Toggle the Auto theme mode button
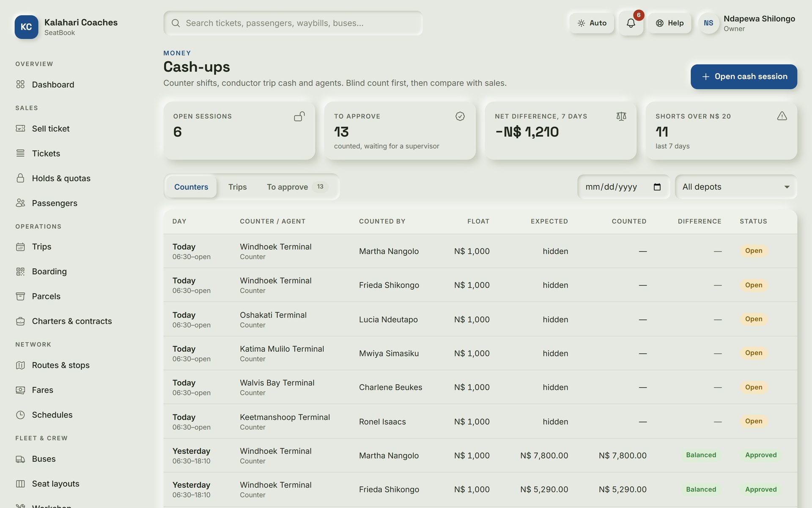This screenshot has width=812, height=508. pyautogui.click(x=592, y=23)
